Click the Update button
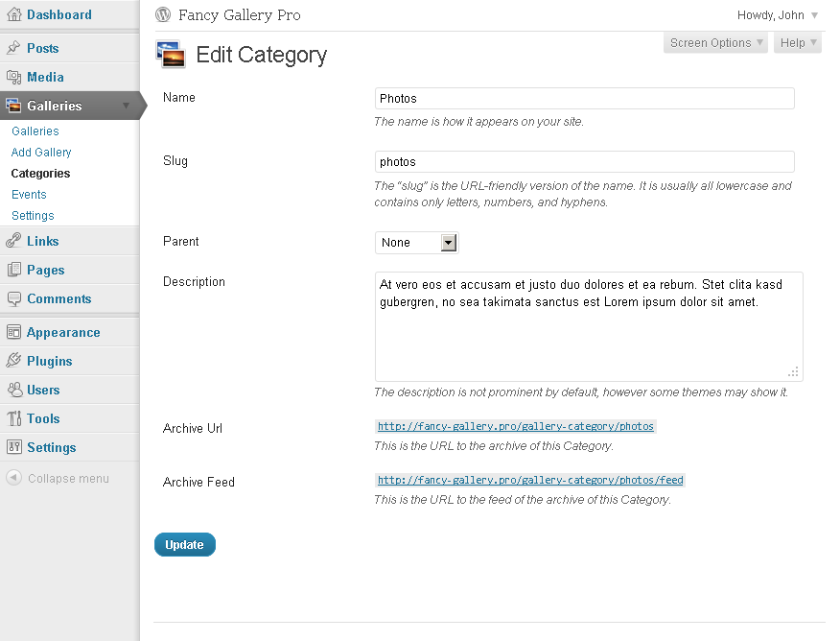 (x=185, y=544)
